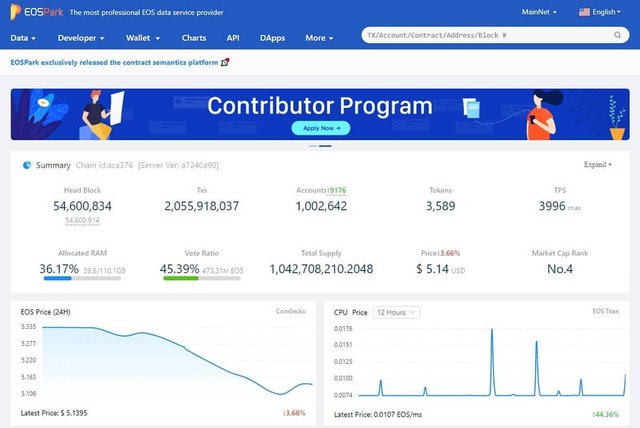Switch to the CPU tab
This screenshot has height=428, width=640.
pyautogui.click(x=340, y=313)
